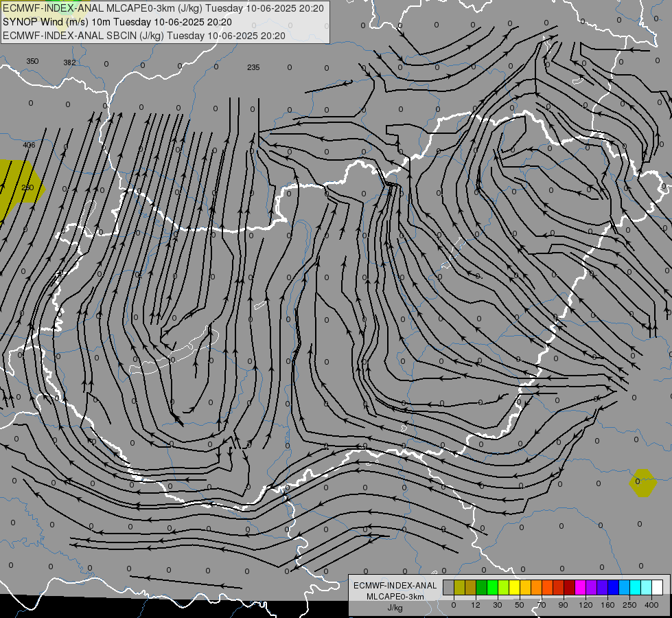This screenshot has width=672, height=618.
Task: Click the SBCIN (J/kg) title line
Action: 144,36
